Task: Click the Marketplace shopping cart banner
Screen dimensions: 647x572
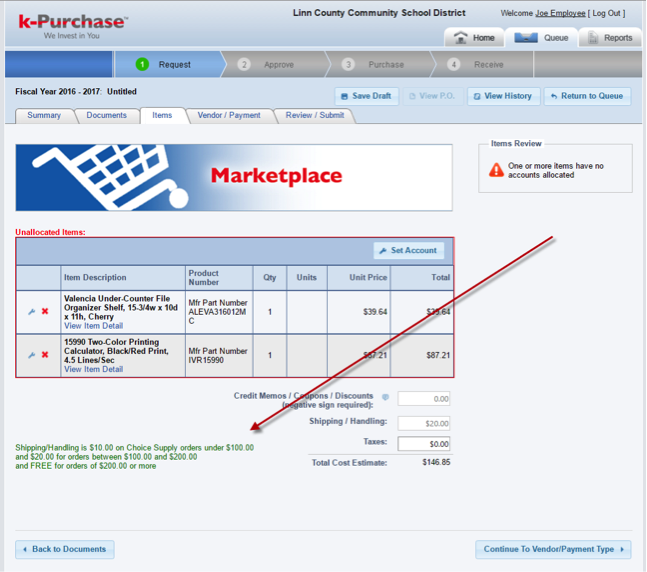Action: tap(234, 177)
